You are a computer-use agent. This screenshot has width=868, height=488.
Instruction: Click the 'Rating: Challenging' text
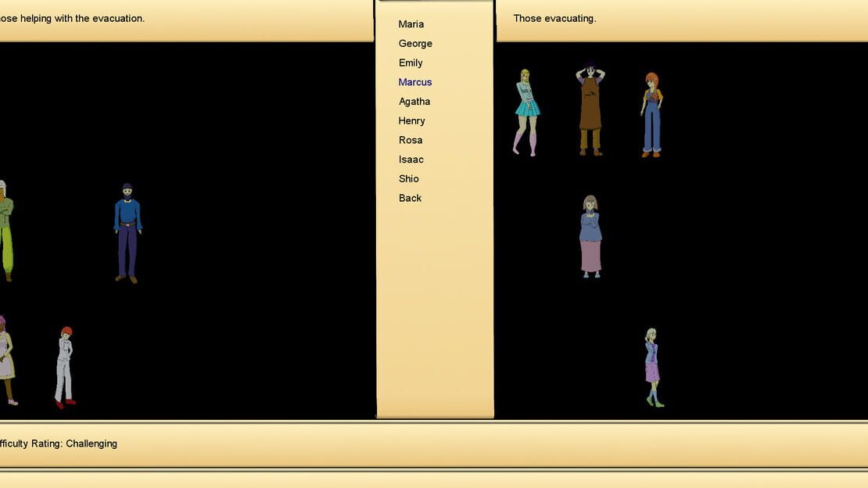[73, 443]
